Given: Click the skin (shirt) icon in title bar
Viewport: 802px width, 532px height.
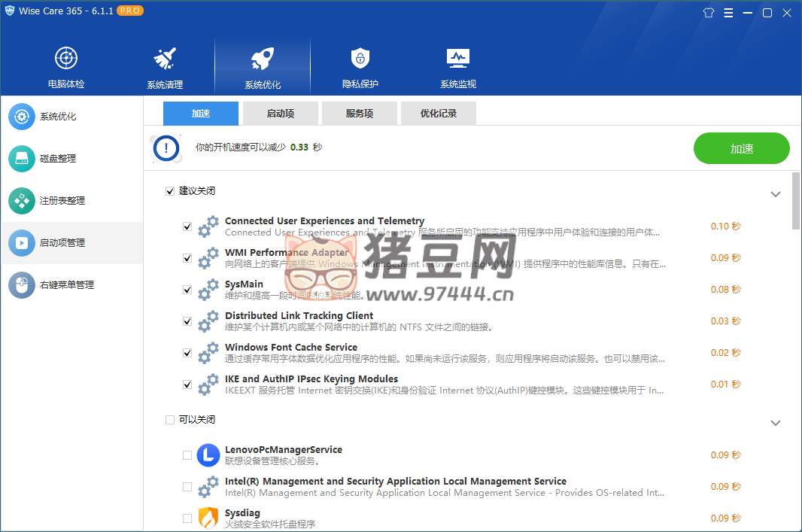Looking at the screenshot, I should click(x=708, y=13).
